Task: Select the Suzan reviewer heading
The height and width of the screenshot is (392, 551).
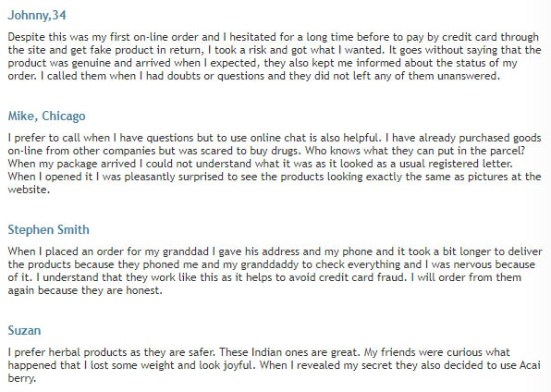Action: coord(24,330)
